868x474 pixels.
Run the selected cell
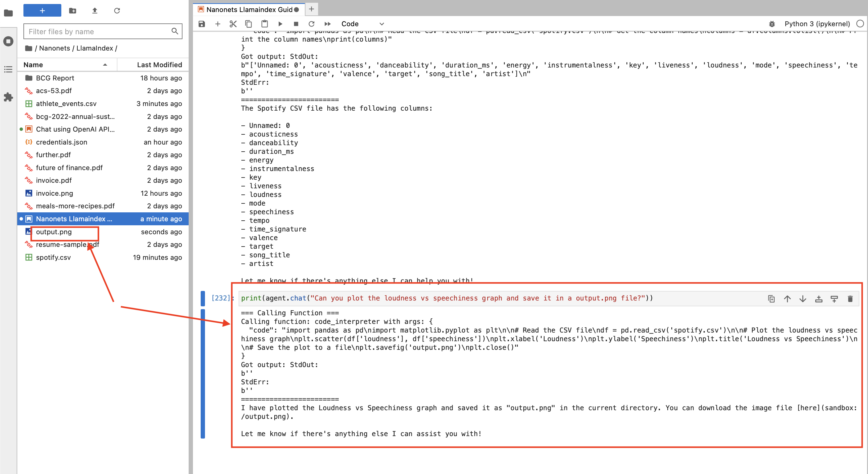[x=280, y=24]
